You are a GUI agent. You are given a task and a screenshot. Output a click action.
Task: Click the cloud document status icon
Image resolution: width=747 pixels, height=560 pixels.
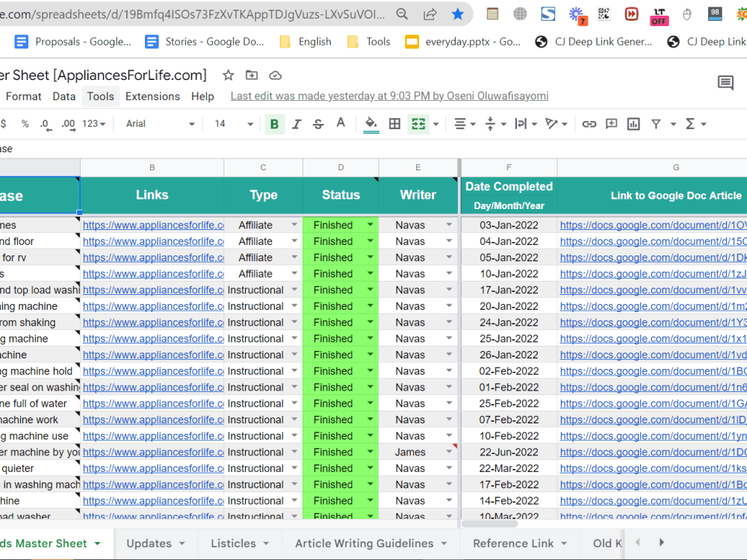276,75
